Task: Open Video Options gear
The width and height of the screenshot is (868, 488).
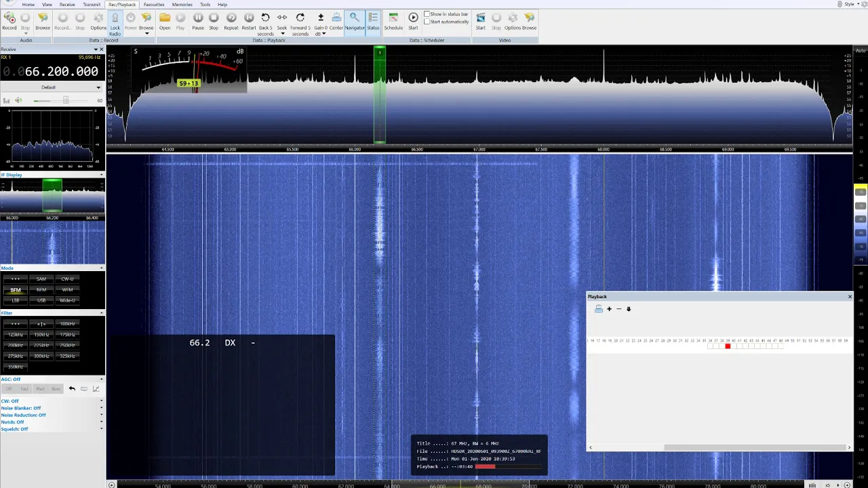Action: point(512,20)
